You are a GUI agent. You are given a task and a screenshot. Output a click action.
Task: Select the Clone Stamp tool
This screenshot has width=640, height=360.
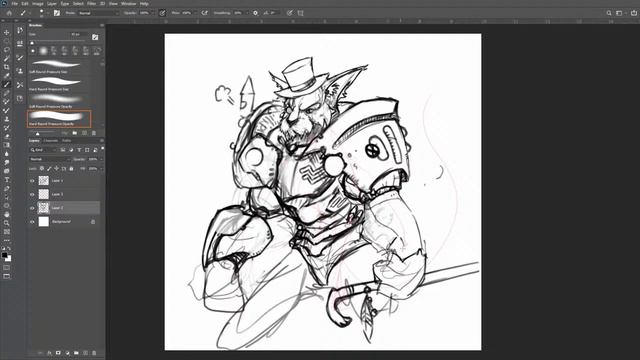tap(7, 119)
